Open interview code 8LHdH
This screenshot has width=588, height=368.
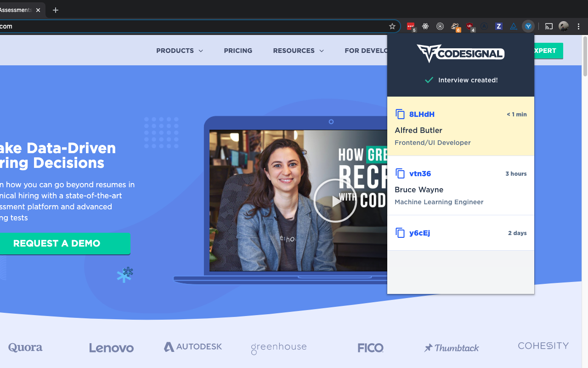click(x=422, y=114)
